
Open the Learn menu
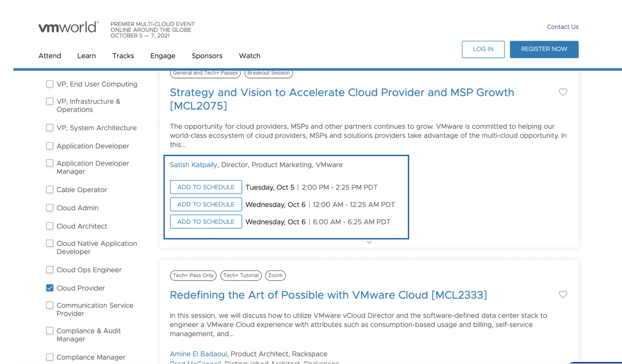pyautogui.click(x=87, y=56)
